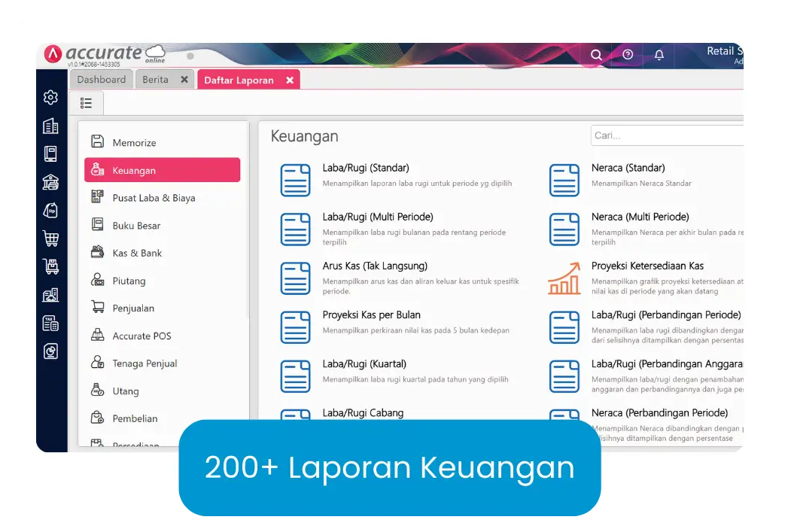Click the search magnifier icon in header

pyautogui.click(x=596, y=55)
